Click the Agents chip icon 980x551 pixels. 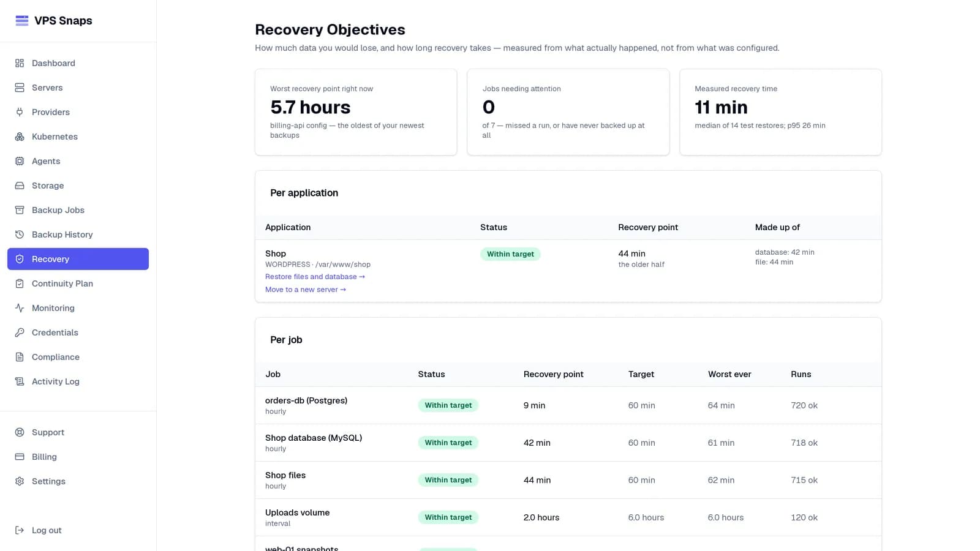20,161
